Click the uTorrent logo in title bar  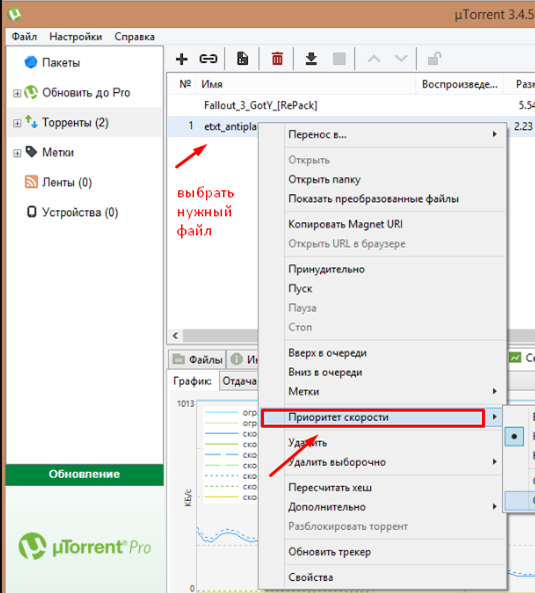[x=14, y=14]
